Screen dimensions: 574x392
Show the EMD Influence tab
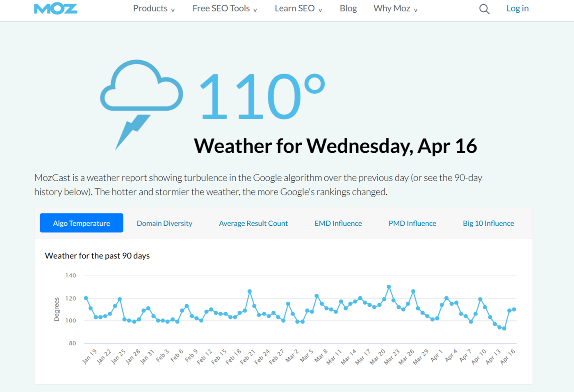coord(338,223)
